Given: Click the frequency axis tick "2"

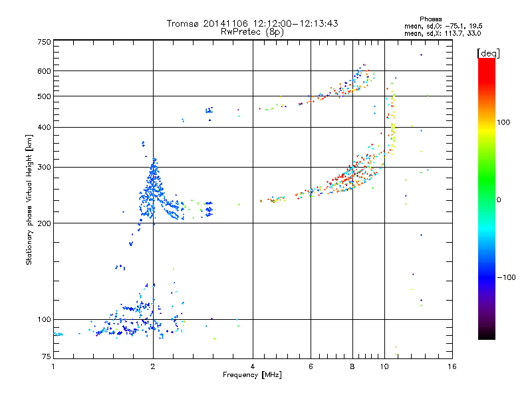Looking at the screenshot, I should coord(153,366).
